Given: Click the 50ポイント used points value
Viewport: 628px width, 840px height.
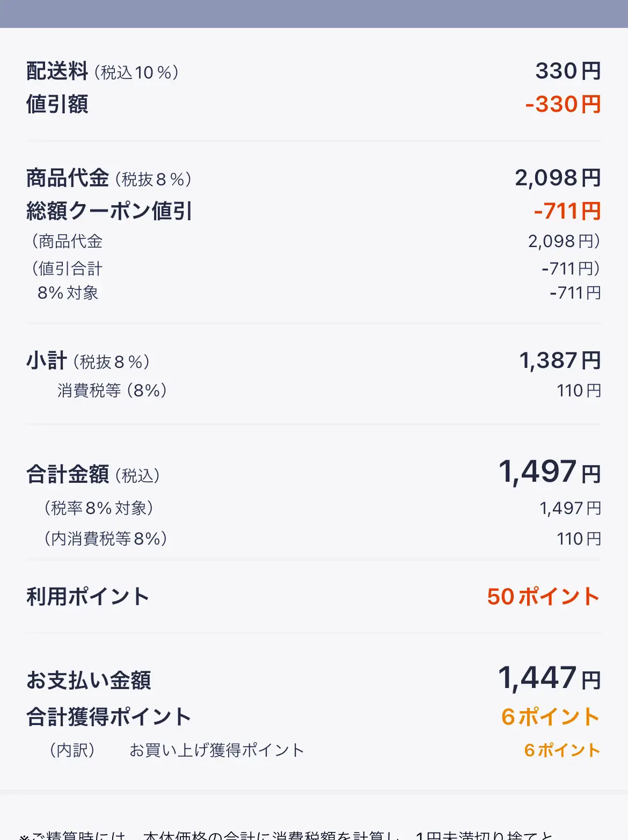Looking at the screenshot, I should click(543, 597).
